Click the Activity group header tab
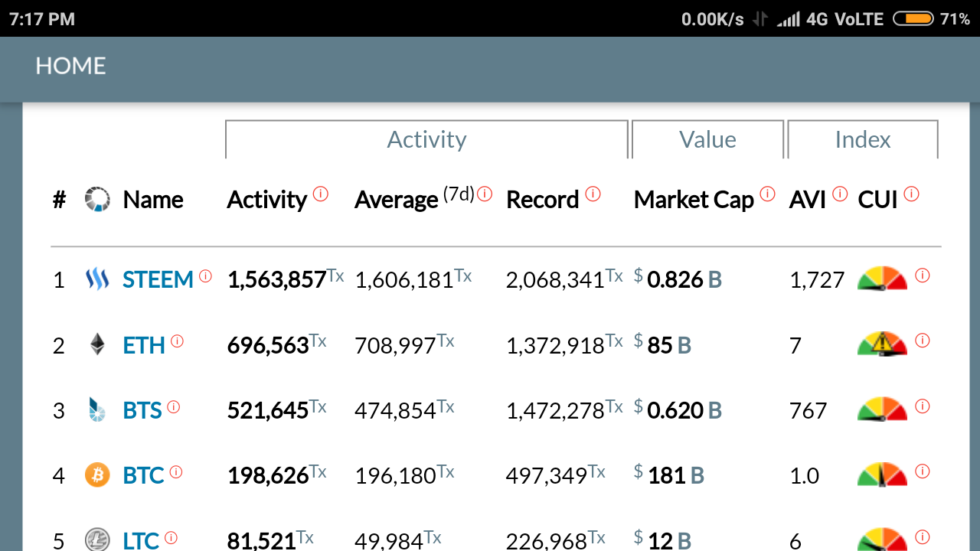The width and height of the screenshot is (980, 551). pos(426,139)
